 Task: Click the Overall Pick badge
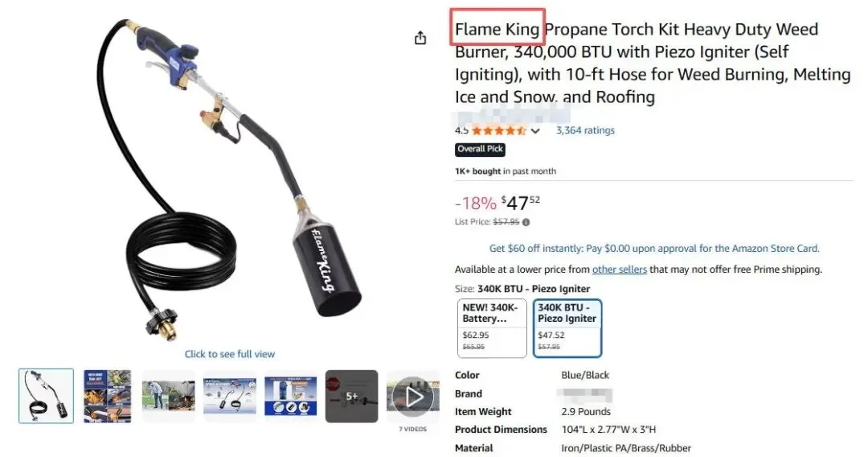coord(480,149)
